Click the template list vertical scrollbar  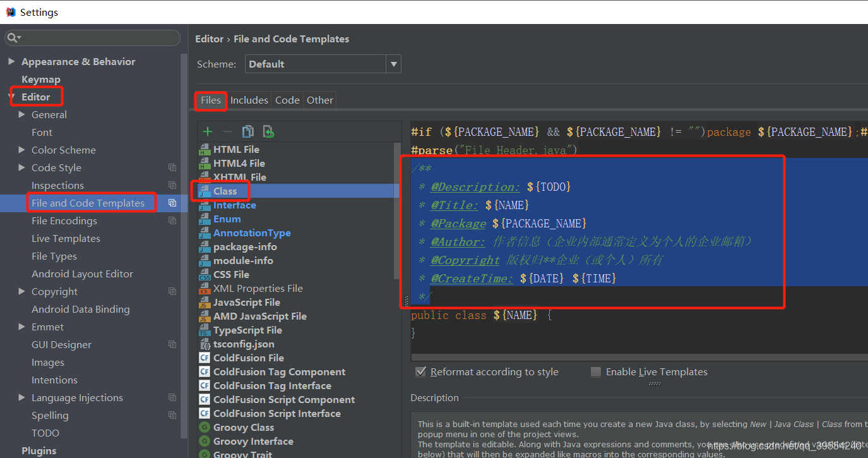coord(397,210)
